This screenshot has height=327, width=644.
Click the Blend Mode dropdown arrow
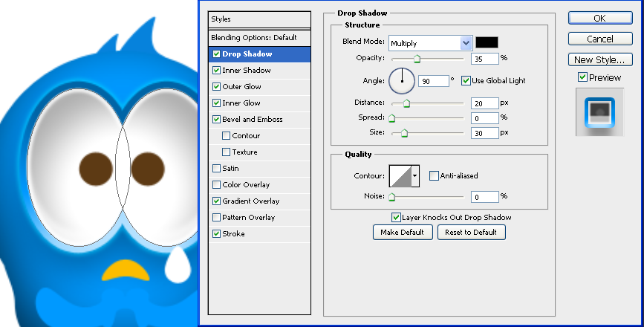click(x=466, y=43)
